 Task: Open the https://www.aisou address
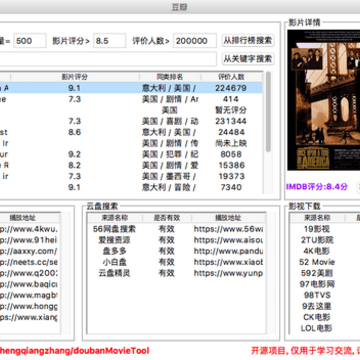[x=228, y=240]
